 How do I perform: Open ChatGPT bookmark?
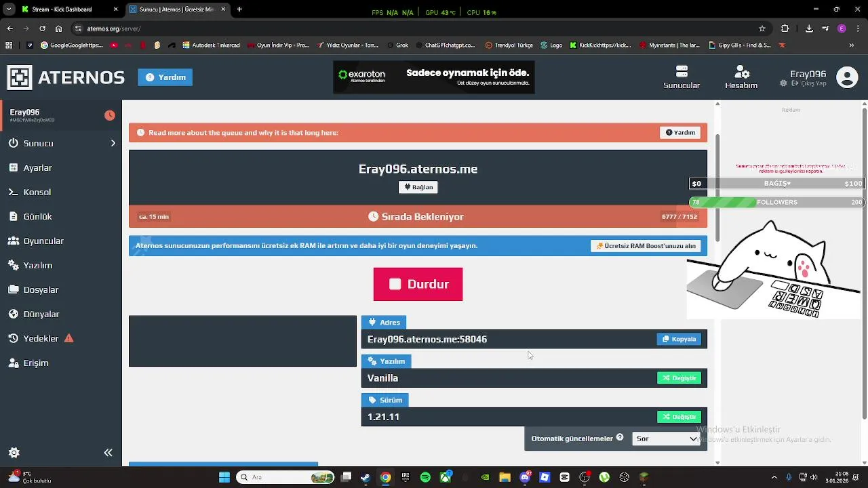tap(445, 45)
